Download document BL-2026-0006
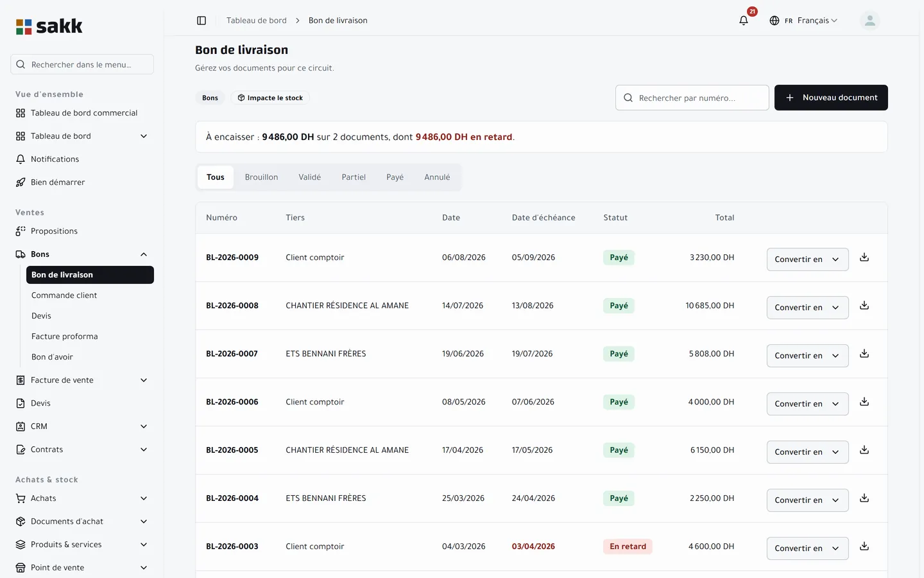Screen dimensions: 924x578 click(864, 402)
